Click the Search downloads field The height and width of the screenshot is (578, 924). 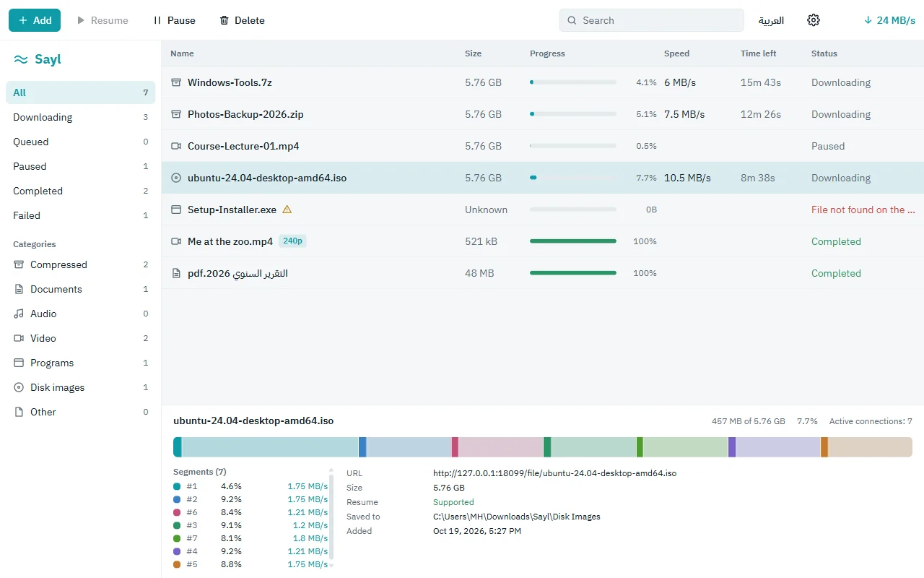tap(651, 20)
